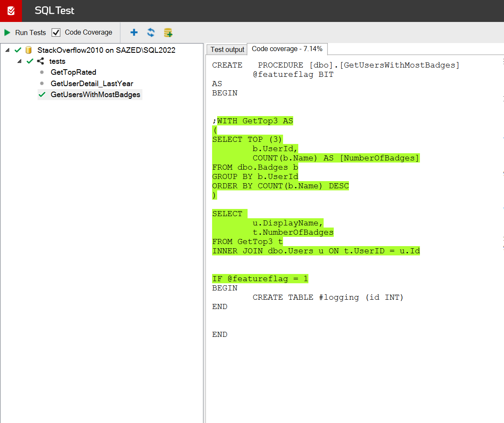
Task: Click the CREATE PROCEDURE line in code
Action: (335, 65)
